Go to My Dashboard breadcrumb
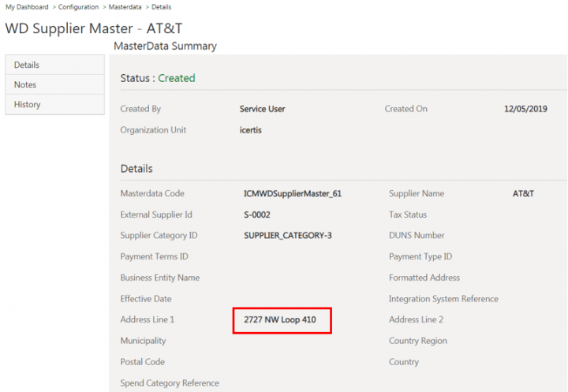 click(26, 7)
